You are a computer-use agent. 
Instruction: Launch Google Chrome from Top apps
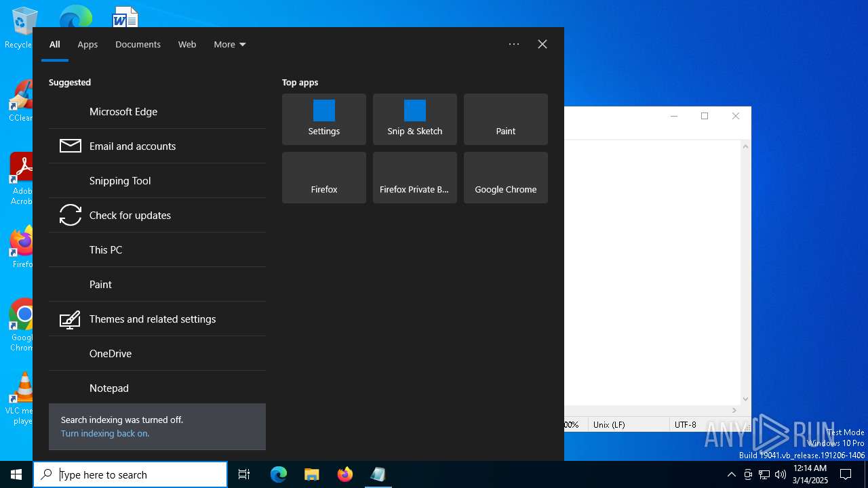click(x=506, y=178)
